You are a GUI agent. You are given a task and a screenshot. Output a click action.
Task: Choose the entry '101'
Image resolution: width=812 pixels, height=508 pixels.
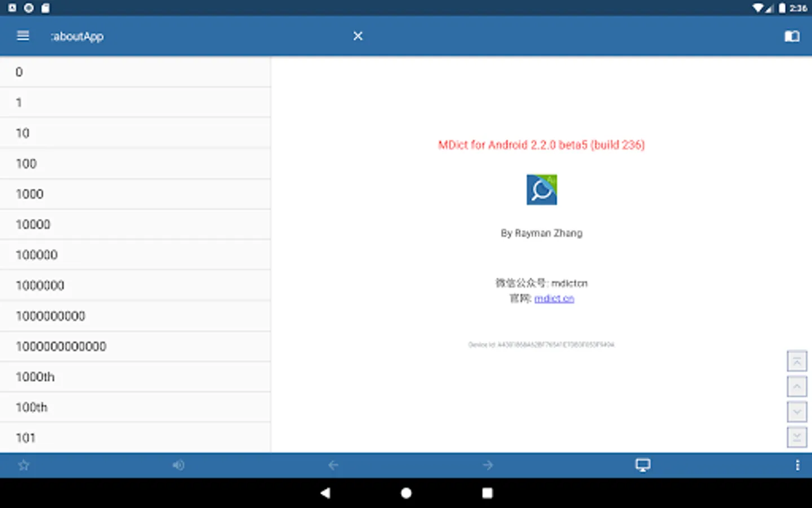135,437
